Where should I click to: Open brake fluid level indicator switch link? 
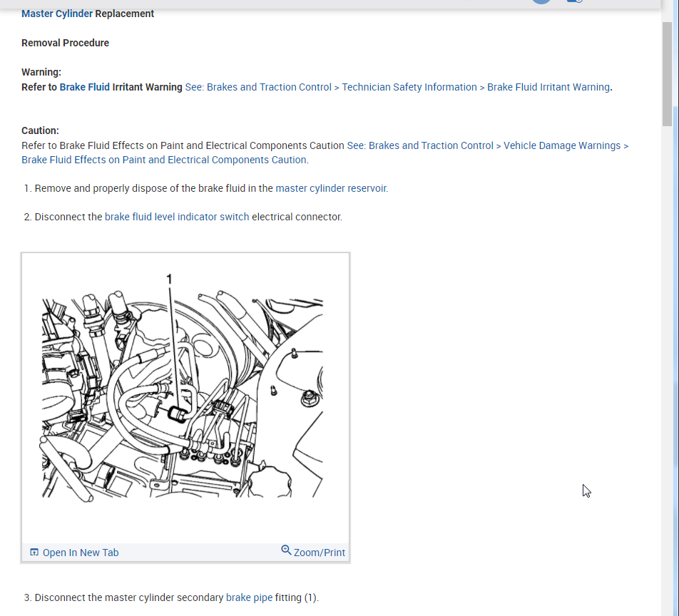click(x=177, y=217)
